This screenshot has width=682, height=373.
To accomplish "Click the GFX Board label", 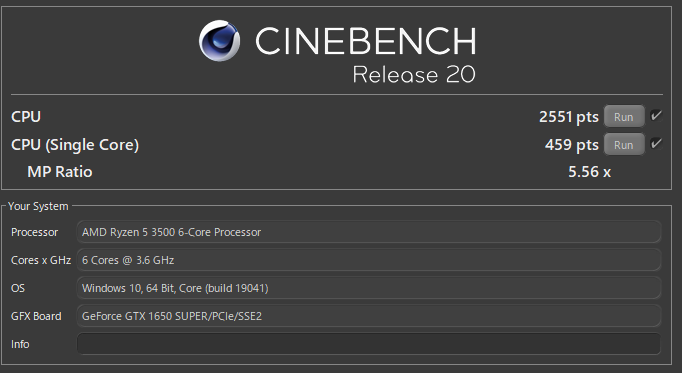I will (x=36, y=316).
